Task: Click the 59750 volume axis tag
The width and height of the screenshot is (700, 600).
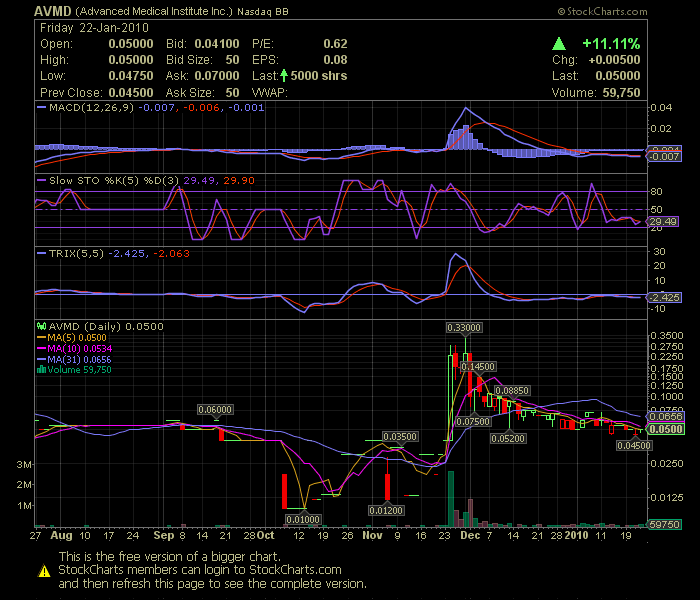Action: click(665, 524)
